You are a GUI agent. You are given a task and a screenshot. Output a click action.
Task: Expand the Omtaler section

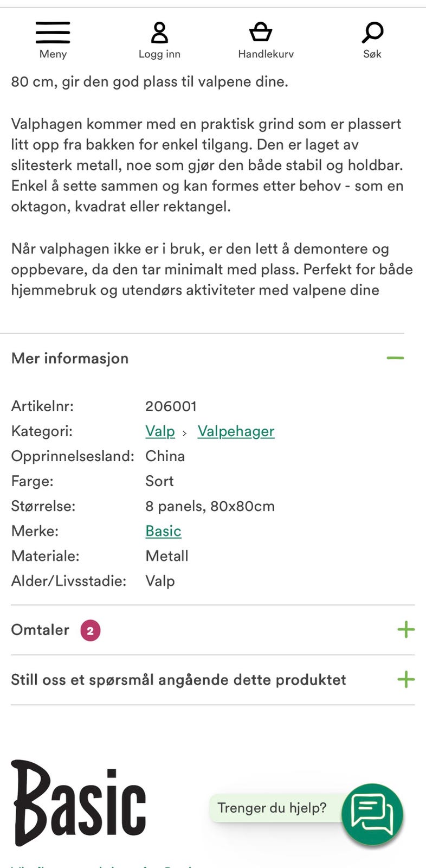point(405,629)
